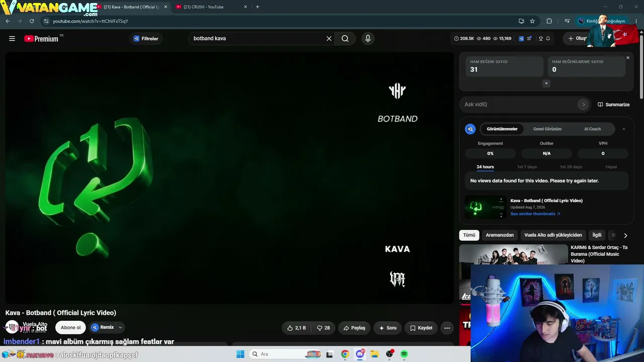Select the '1st 7 days' views range
The height and width of the screenshot is (362, 644).
527,167
